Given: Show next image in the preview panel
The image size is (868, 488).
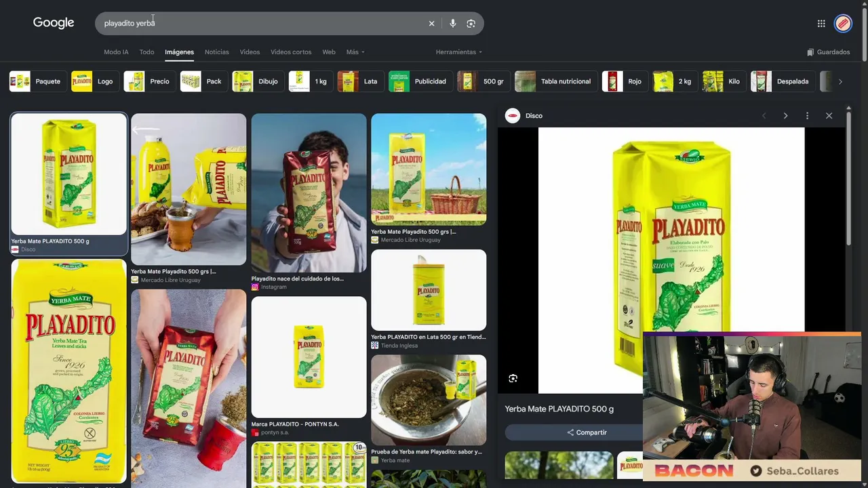Looking at the screenshot, I should tap(785, 116).
